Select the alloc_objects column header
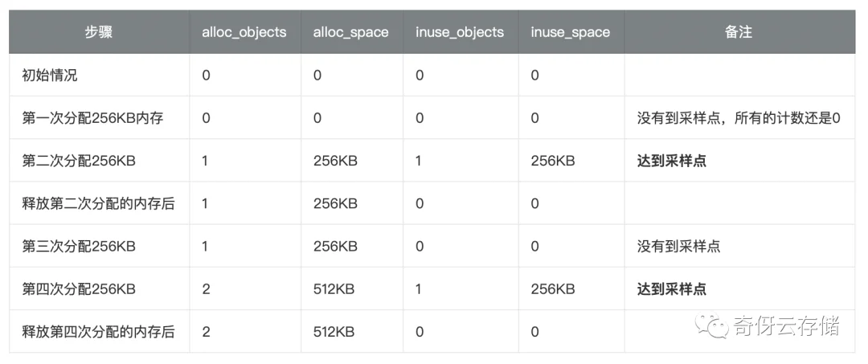The image size is (868, 364). (244, 32)
